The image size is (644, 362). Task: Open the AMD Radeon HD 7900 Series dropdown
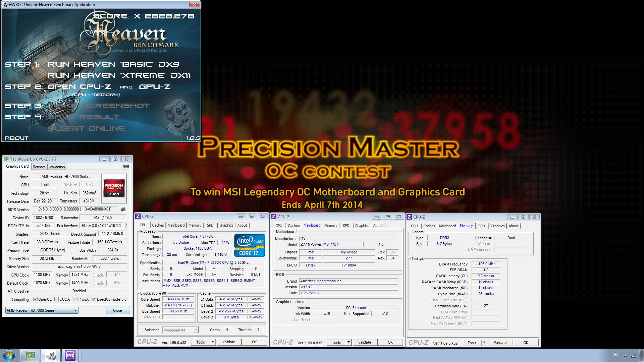(x=42, y=310)
